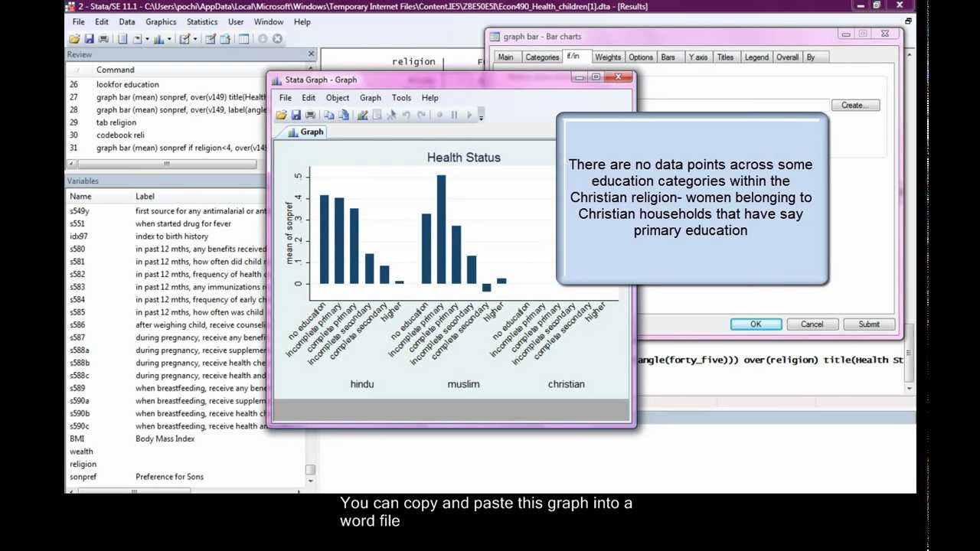Image resolution: width=980 pixels, height=551 pixels.
Task: Switch to By tab in graph bar dialog
Action: [x=811, y=57]
